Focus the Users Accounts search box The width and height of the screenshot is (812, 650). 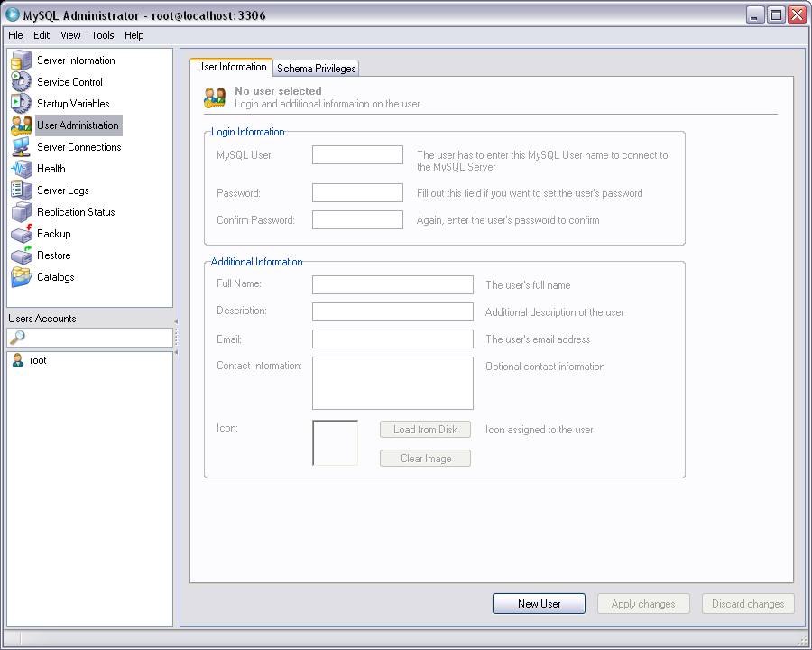pyautogui.click(x=89, y=338)
